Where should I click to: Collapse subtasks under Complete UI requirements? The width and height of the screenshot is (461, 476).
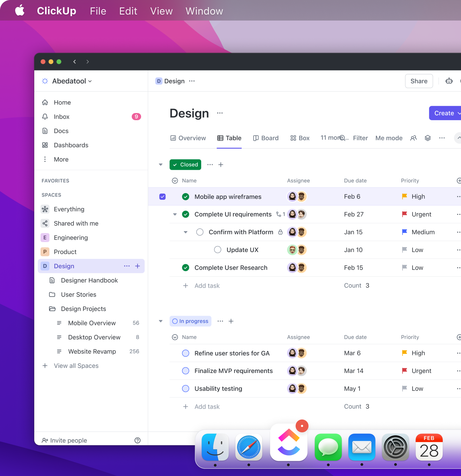[175, 214]
